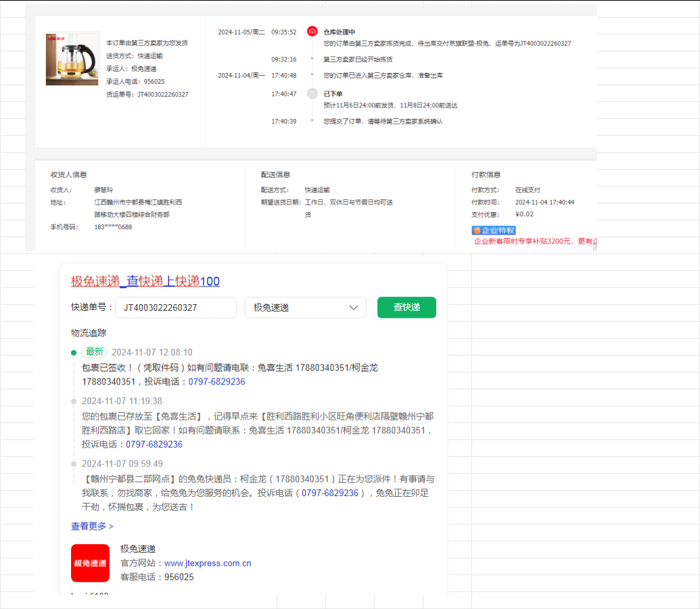The image size is (700, 609).
Task: Click the tracking number input field
Action: pos(175,308)
